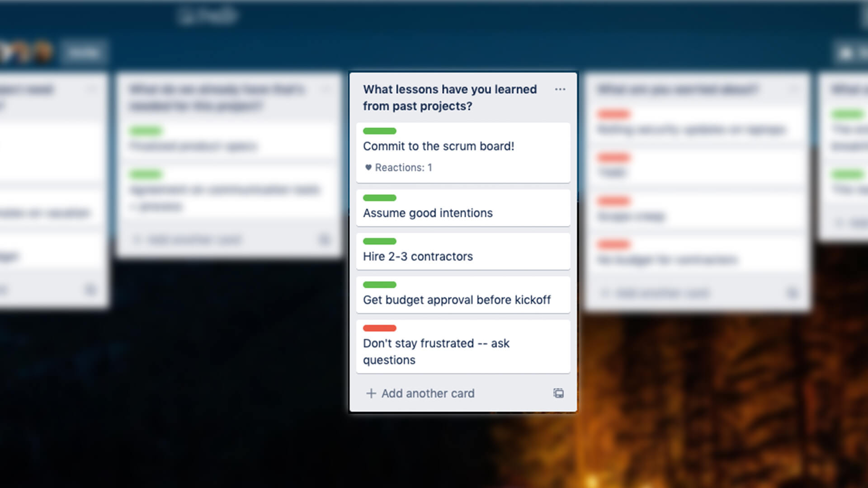Viewport: 868px width, 488px height.
Task: Click the red label on 'Don't stay frustrated'
Action: tap(379, 328)
